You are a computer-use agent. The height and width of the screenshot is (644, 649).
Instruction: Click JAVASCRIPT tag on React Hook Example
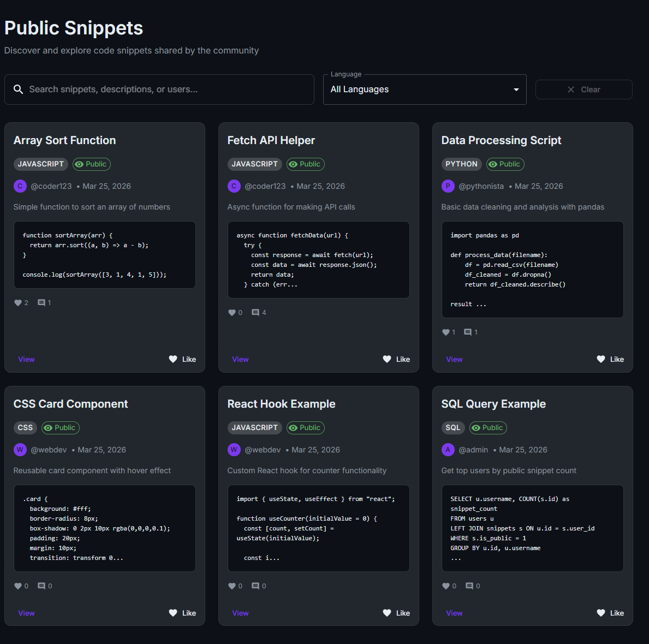(x=254, y=428)
